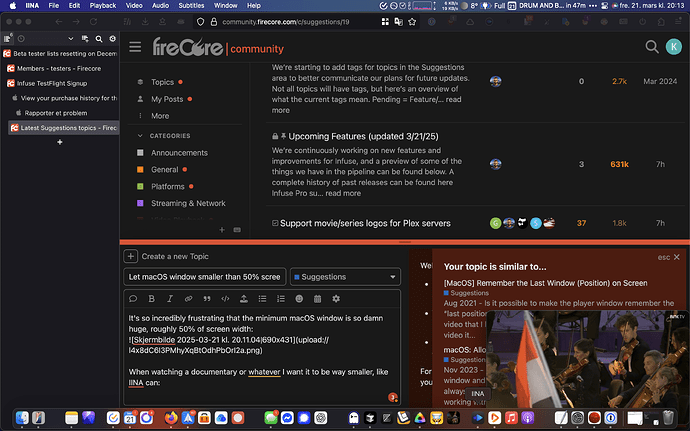The width and height of the screenshot is (690, 431).
Task: Click the tab sidebar search icon
Action: pos(99,39)
